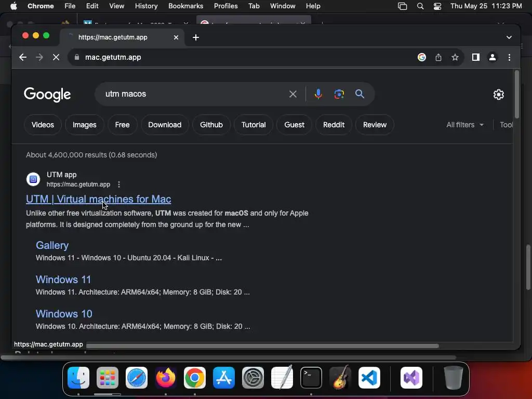This screenshot has height=399, width=532.
Task: Open Spotlight search in menu bar
Action: (420, 6)
